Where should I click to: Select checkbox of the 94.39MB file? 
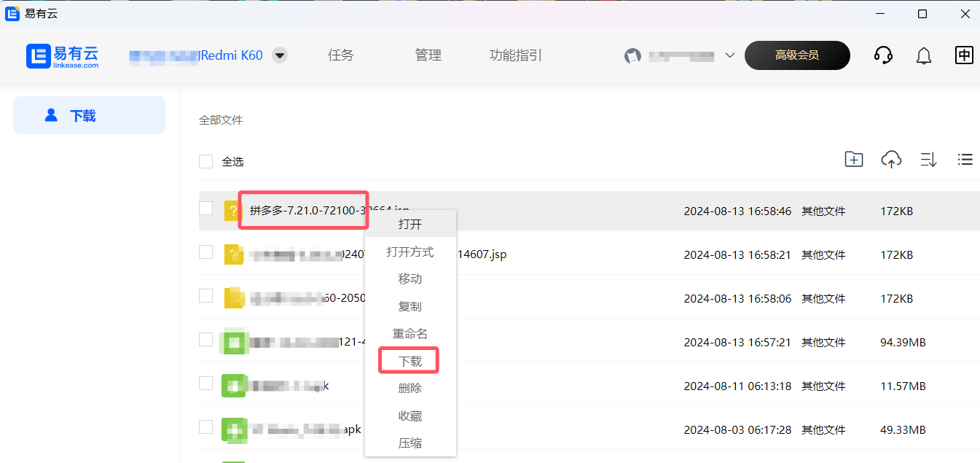(x=206, y=340)
